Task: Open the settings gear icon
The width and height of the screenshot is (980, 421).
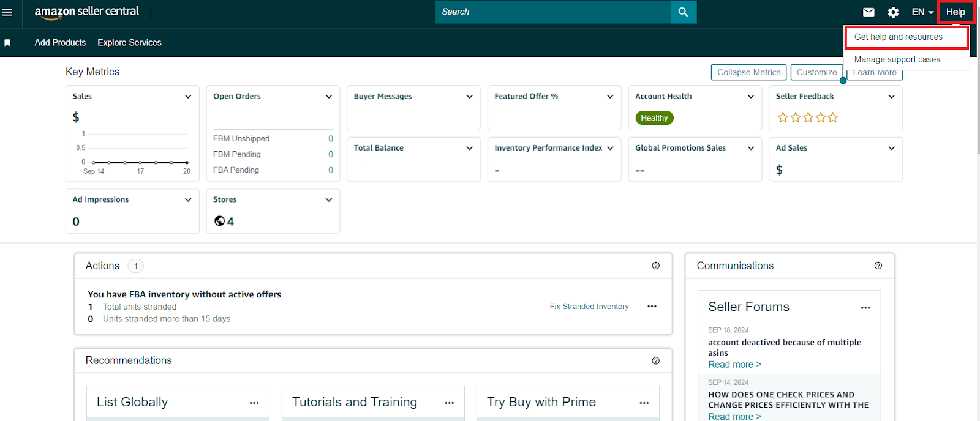Action: point(893,12)
